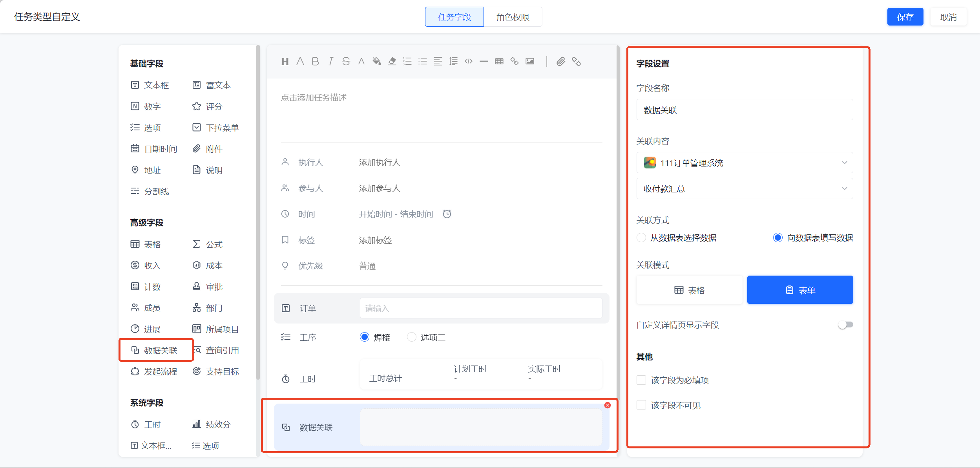Add the 进展 progress field

tap(145, 329)
